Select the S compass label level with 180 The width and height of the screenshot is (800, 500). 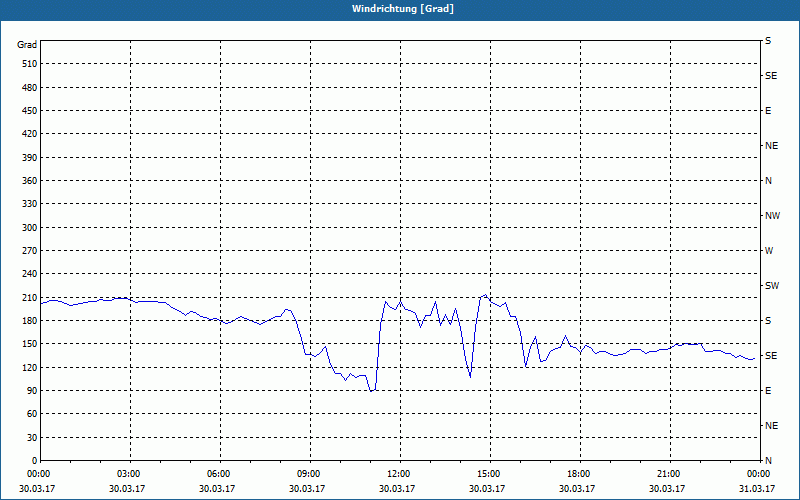click(768, 321)
